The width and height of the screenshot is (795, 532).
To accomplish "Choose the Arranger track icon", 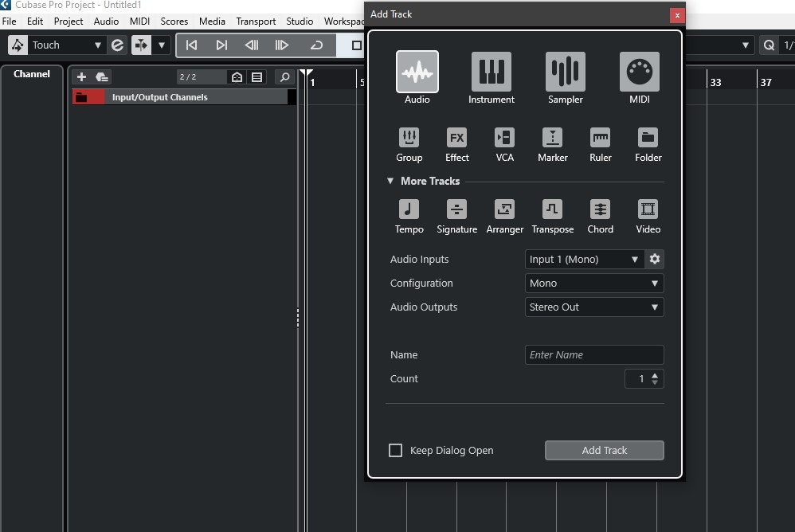I will (504, 209).
